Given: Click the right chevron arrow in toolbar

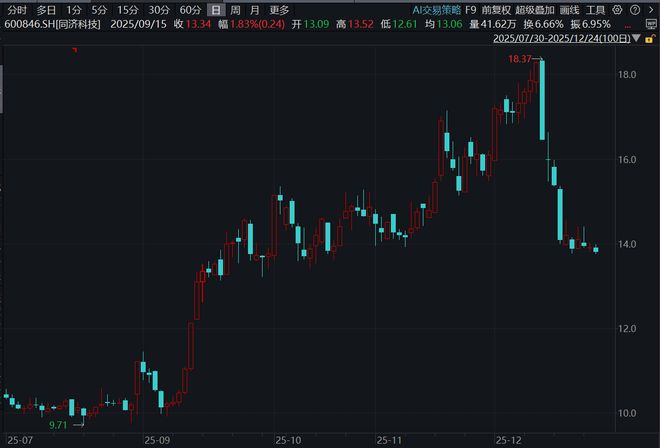Looking at the screenshot, I should coord(651,10).
